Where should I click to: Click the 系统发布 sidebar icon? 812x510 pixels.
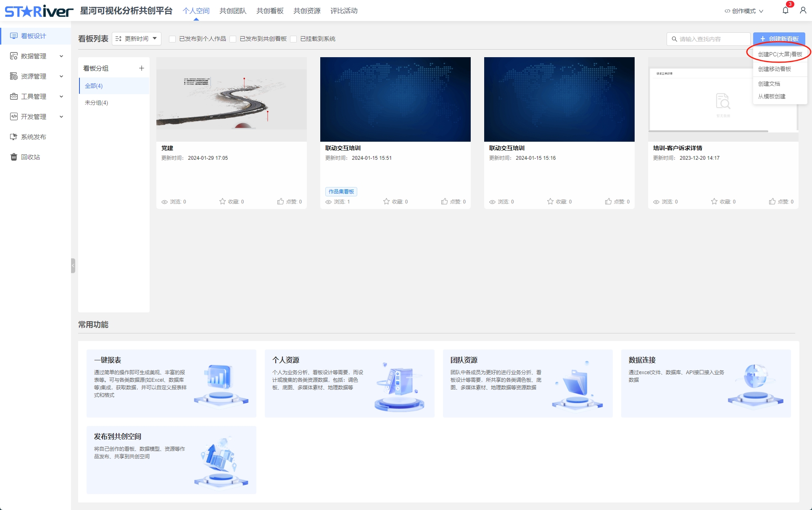(14, 137)
